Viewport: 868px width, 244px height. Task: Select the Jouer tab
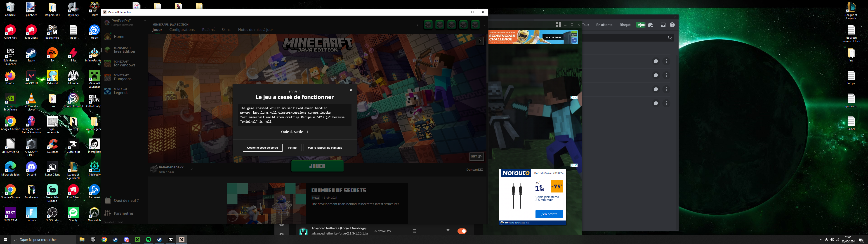tap(157, 30)
